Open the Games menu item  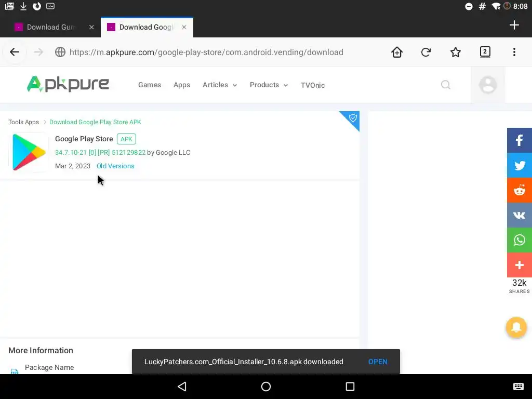(149, 85)
